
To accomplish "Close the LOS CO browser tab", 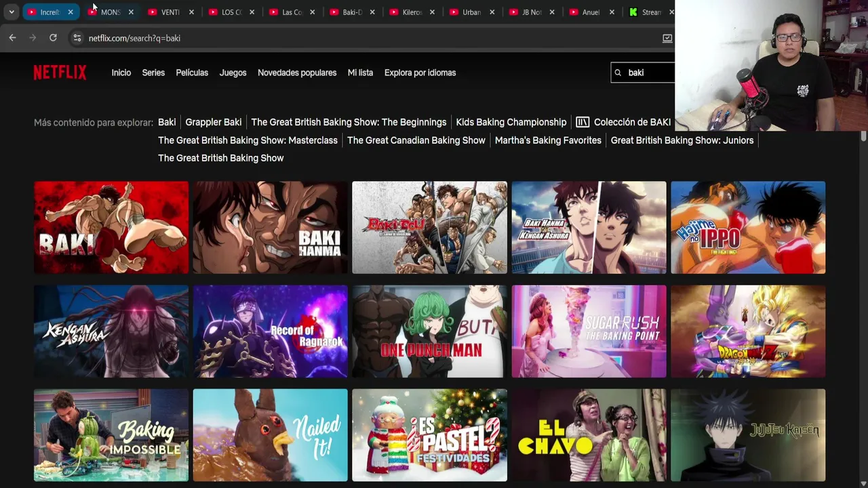I will (x=252, y=12).
